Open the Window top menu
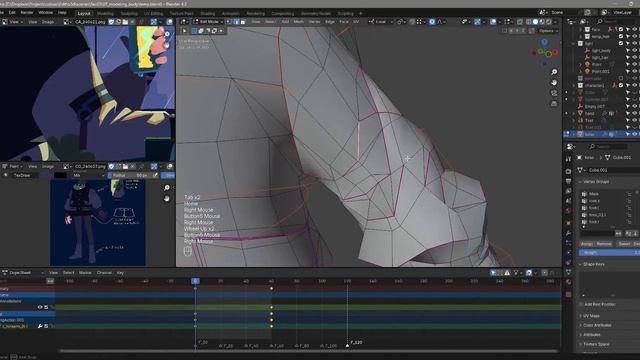The height and width of the screenshot is (360, 640). (46, 13)
